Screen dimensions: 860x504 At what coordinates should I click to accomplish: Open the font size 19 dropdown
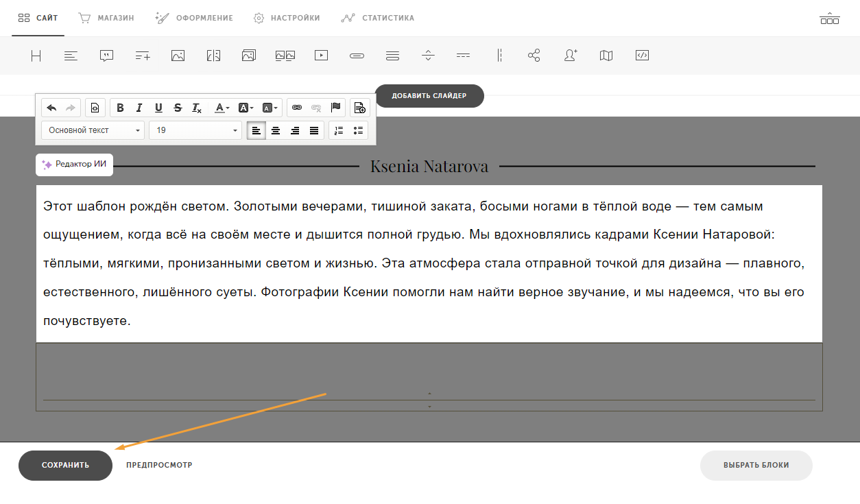pyautogui.click(x=195, y=130)
